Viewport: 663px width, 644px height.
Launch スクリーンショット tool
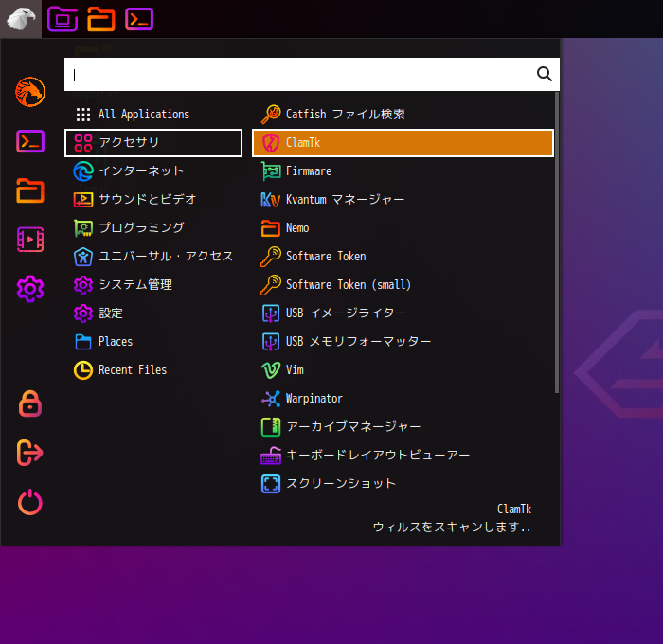pos(403,484)
